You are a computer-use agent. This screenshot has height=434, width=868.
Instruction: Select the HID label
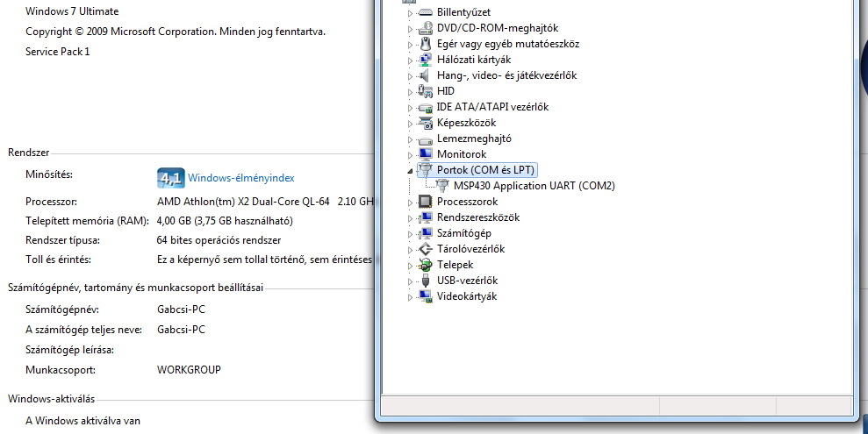[446, 90]
